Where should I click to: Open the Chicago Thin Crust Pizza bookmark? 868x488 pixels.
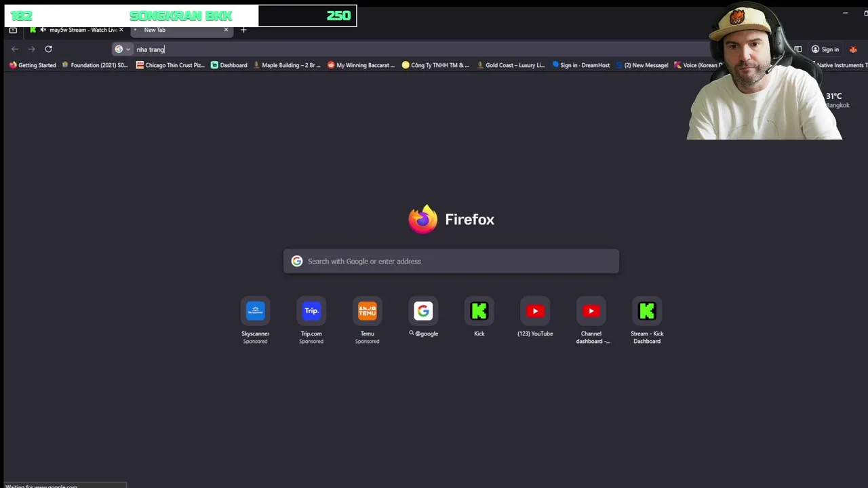(171, 65)
